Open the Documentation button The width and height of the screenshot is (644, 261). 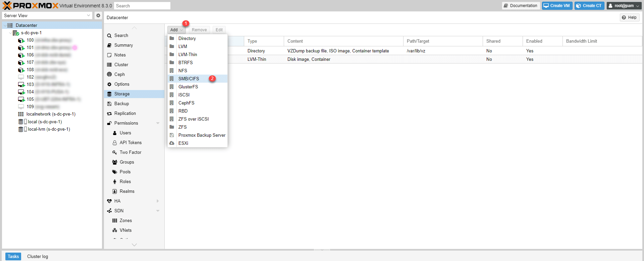[x=521, y=6]
